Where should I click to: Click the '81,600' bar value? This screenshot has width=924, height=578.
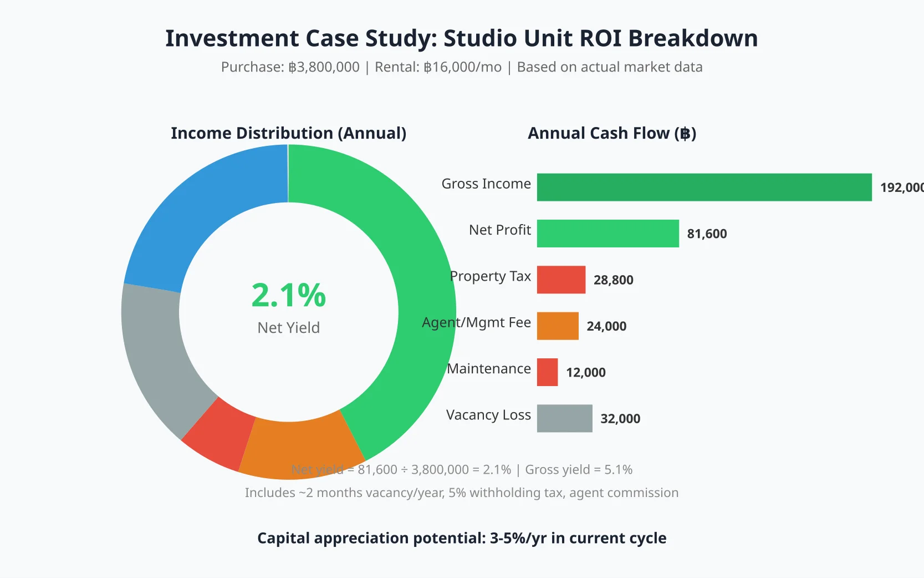[x=707, y=234]
